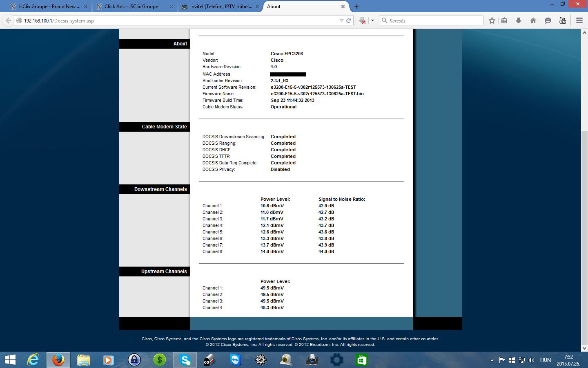Click the download-blocker toolbar icon with red X
The image size is (588, 368).
(x=362, y=20)
